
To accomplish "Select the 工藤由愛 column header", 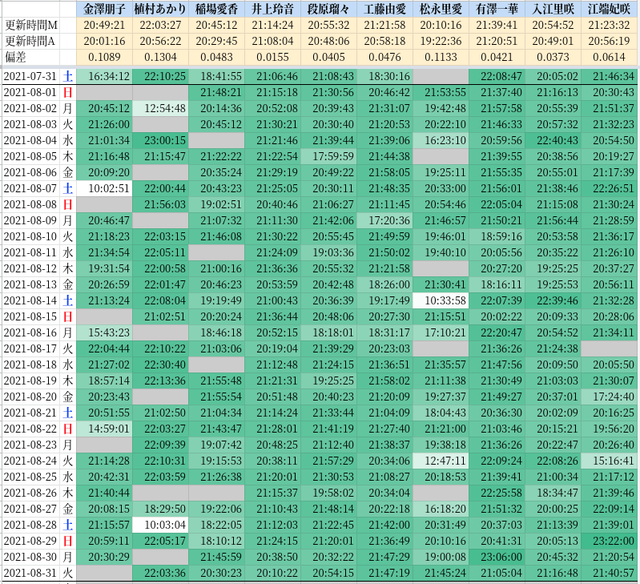I will 385,9.
